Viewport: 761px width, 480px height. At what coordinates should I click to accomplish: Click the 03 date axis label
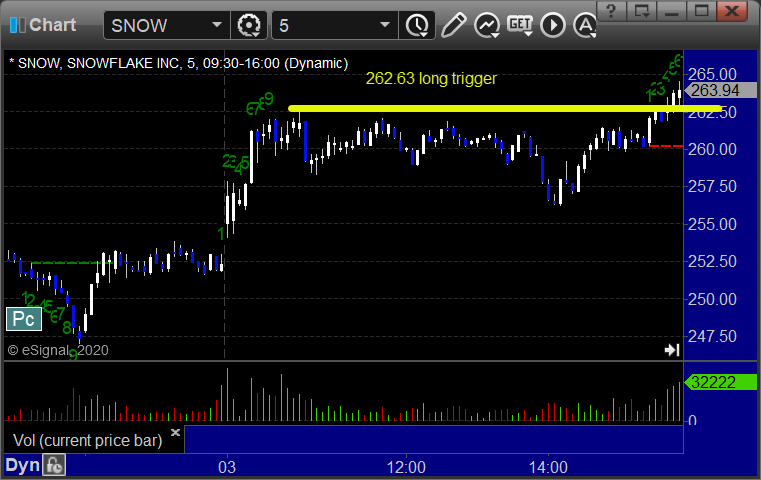point(227,467)
